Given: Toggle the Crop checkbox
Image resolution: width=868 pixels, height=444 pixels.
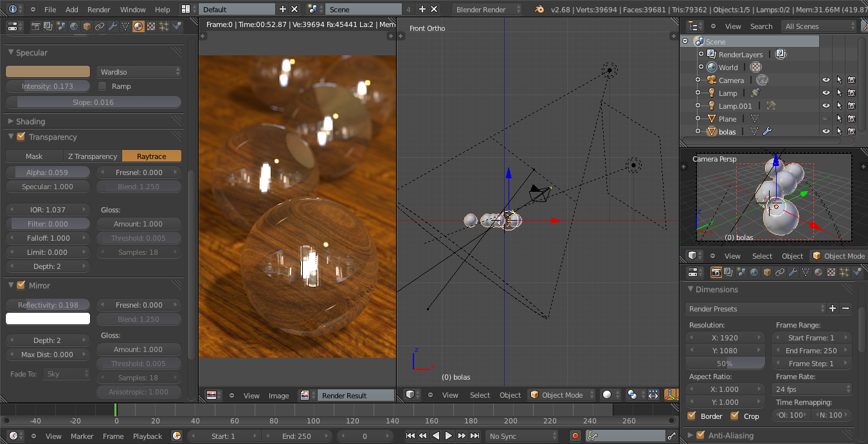Looking at the screenshot, I should (735, 416).
